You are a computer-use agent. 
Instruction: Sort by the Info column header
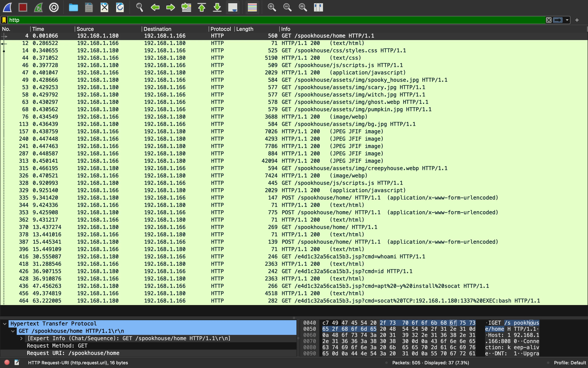click(433, 29)
